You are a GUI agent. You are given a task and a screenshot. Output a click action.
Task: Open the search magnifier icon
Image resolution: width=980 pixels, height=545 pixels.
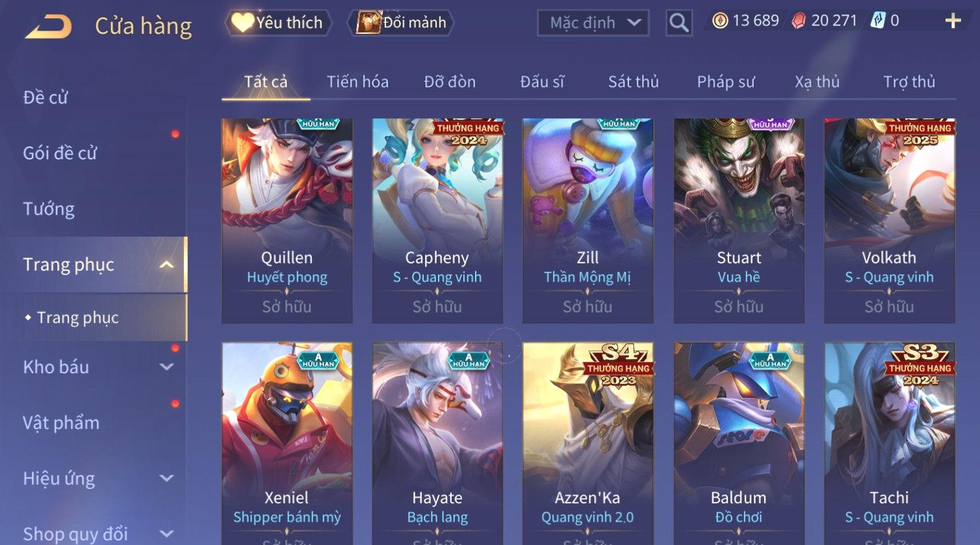[678, 23]
